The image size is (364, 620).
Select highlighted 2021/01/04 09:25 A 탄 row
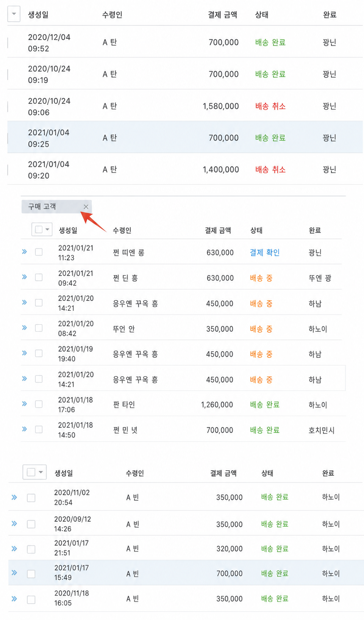click(185, 137)
